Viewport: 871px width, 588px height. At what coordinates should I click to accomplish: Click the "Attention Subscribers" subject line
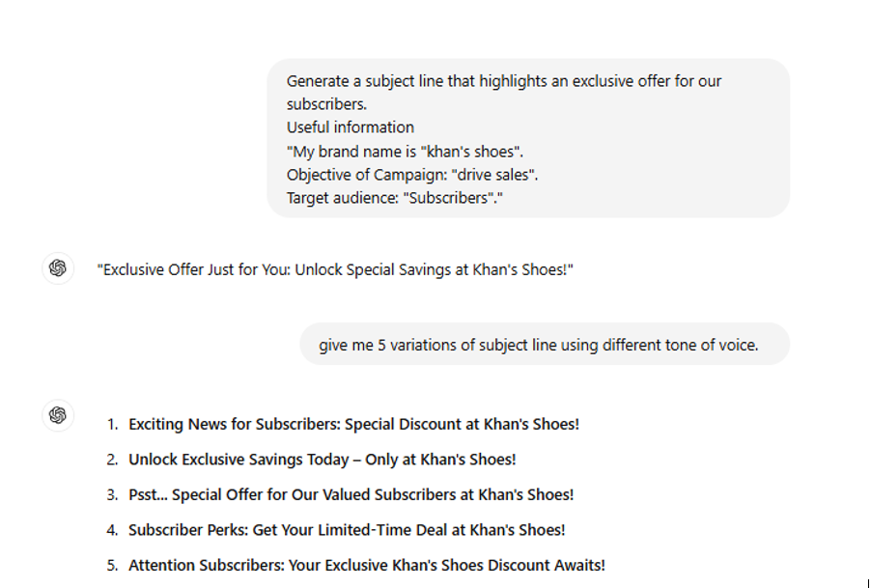click(367, 565)
